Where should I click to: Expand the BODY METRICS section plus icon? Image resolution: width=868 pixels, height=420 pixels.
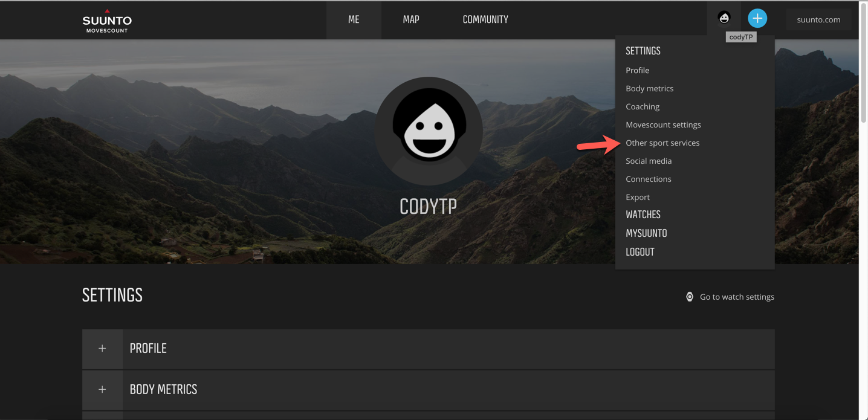pos(102,390)
